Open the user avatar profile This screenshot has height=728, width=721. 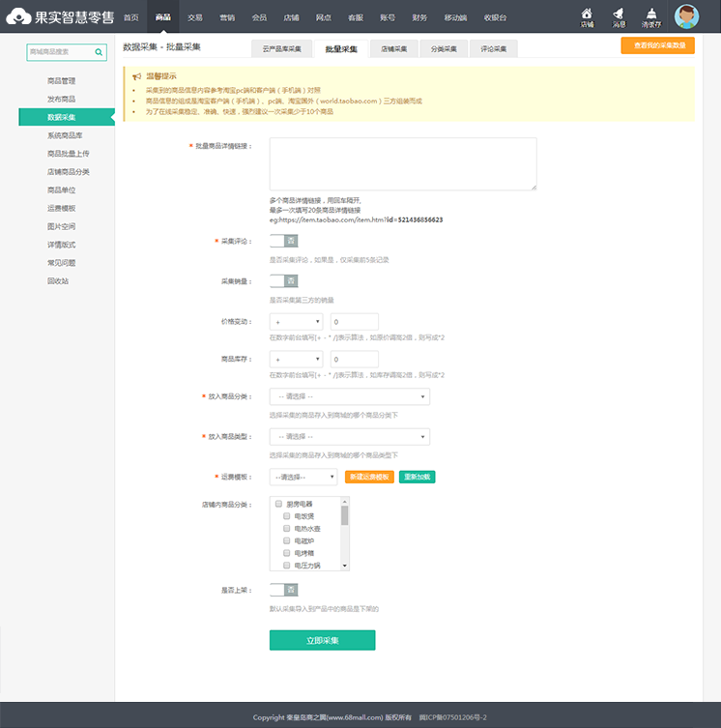(x=686, y=16)
